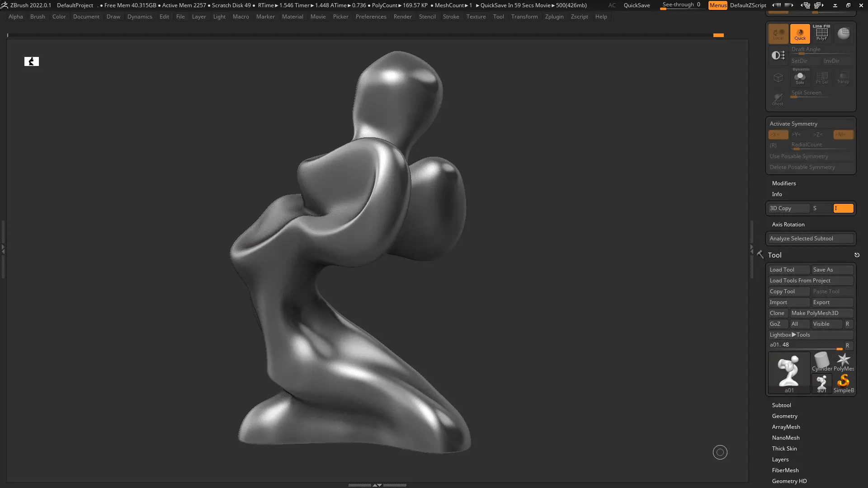
Task: Toggle X axis symmetry
Action: 778,135
